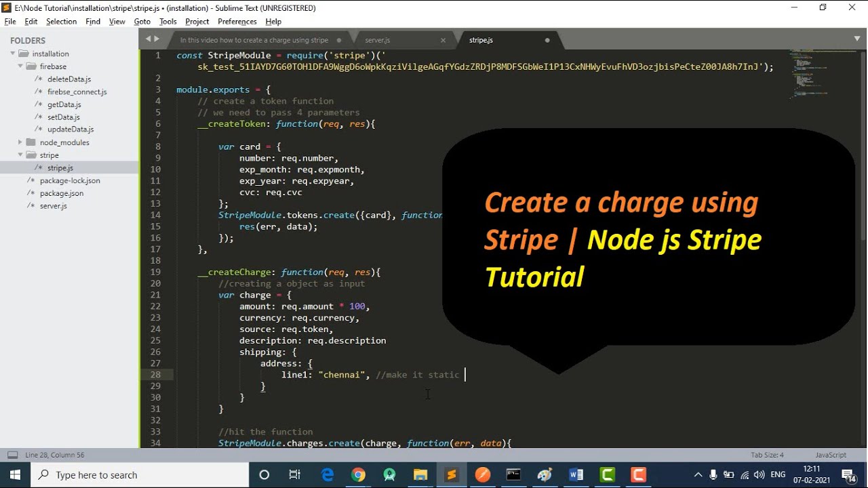Open the Preferences menu
Image resolution: width=868 pixels, height=488 pixels.
pyautogui.click(x=237, y=22)
